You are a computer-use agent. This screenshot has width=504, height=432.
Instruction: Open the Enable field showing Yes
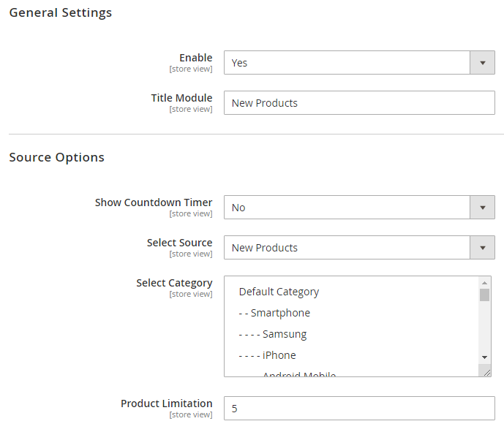tap(346, 63)
